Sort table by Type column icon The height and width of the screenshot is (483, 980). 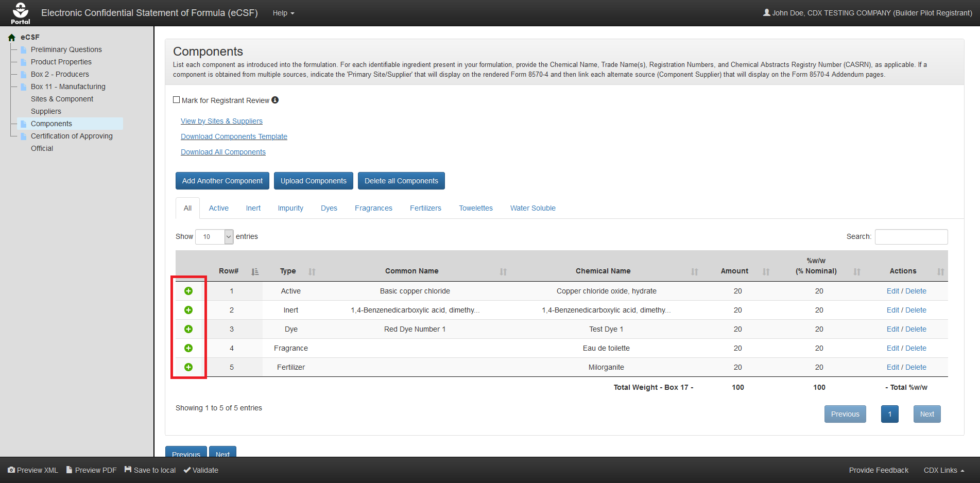312,271
